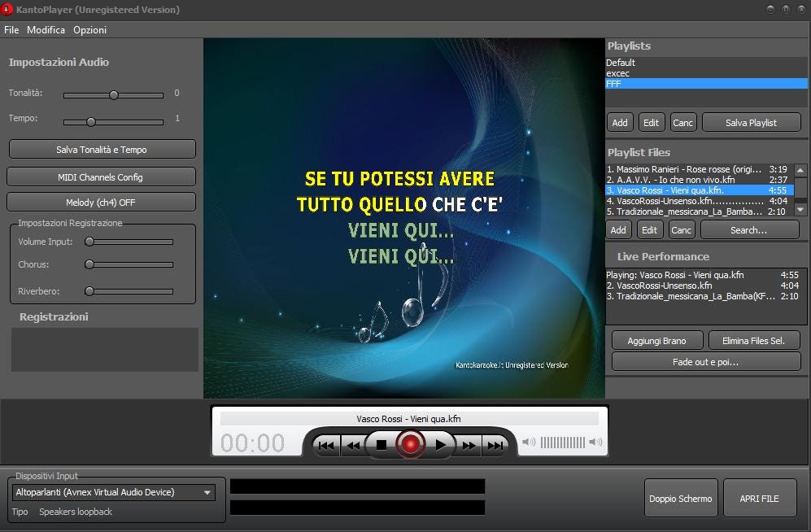Open the Modifica menu
The height and width of the screenshot is (532, 811).
click(46, 30)
